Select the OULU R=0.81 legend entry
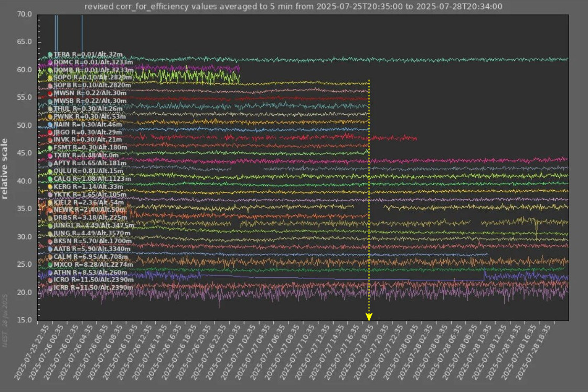The image size is (588, 392). [x=88, y=171]
